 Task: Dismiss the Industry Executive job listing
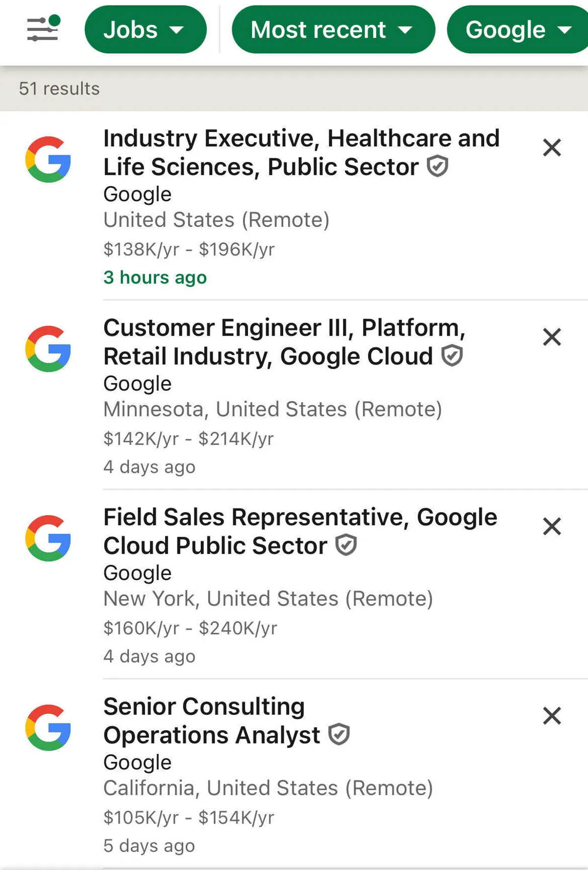pyautogui.click(x=552, y=147)
